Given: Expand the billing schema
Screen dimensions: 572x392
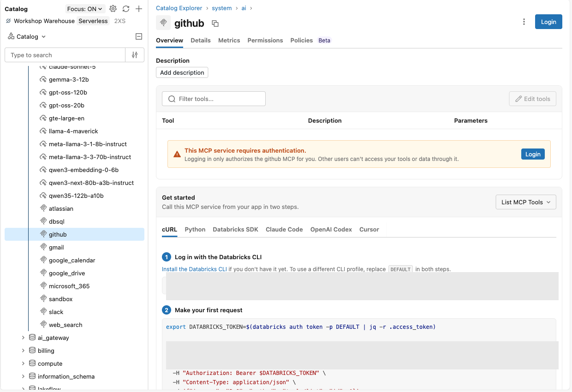Looking at the screenshot, I should click(x=23, y=350).
